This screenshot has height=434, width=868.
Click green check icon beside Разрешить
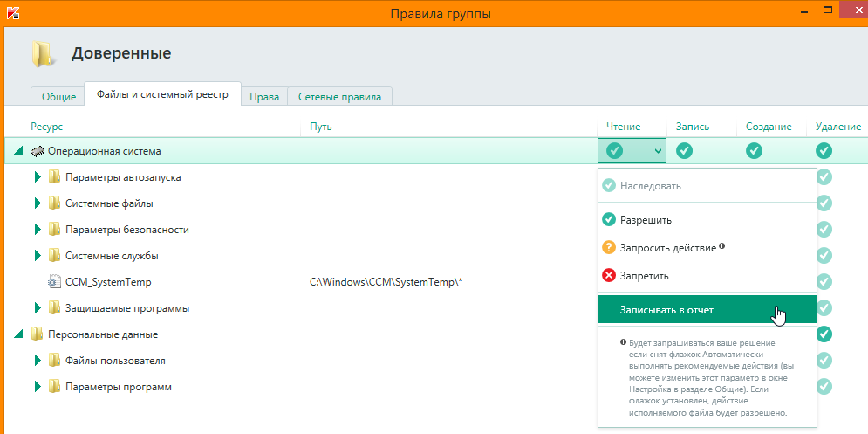point(609,219)
